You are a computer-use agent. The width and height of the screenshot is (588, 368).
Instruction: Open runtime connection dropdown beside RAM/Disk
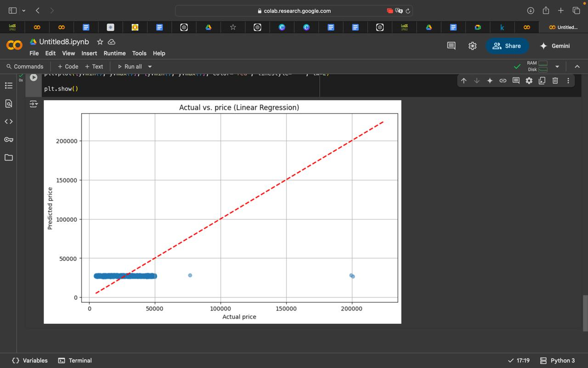pos(557,67)
